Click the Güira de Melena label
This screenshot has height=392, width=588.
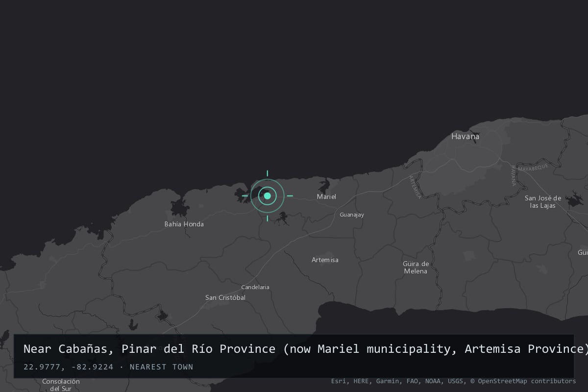[x=416, y=268]
